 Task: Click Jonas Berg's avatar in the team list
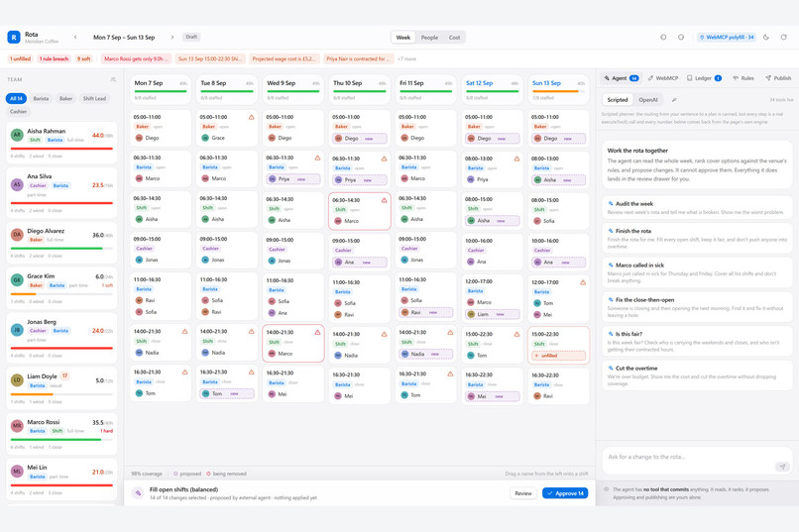tap(17, 330)
